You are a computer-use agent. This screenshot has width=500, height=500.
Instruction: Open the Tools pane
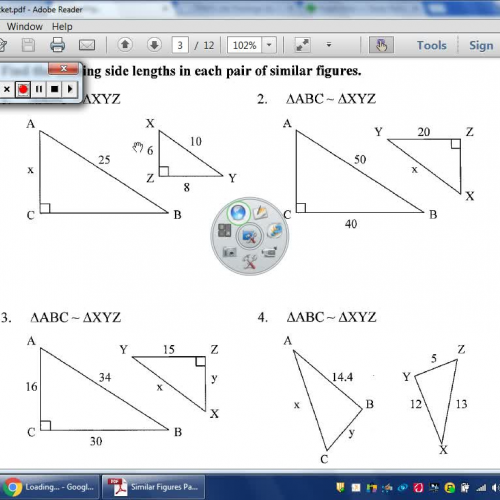coord(432,45)
